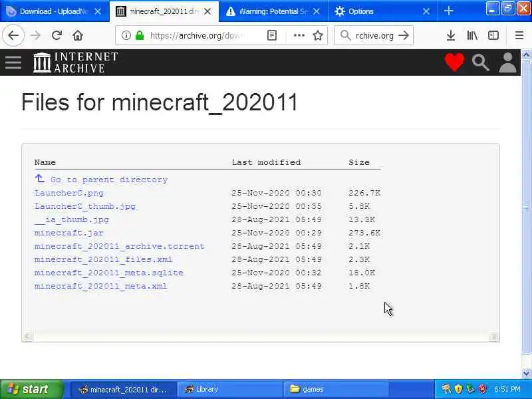The image size is (532, 399).
Task: Open minecraft_202011_meta.sqlite link
Action: click(108, 273)
